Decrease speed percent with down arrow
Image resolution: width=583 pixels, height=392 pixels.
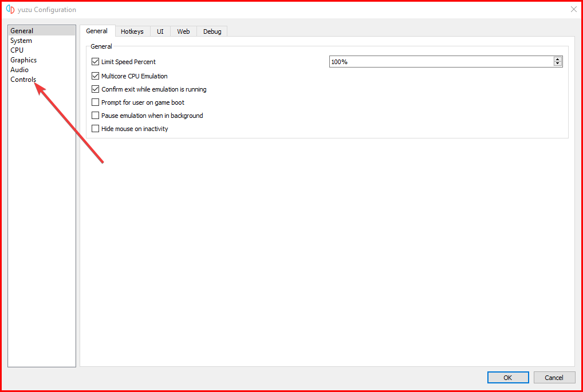[x=557, y=64]
